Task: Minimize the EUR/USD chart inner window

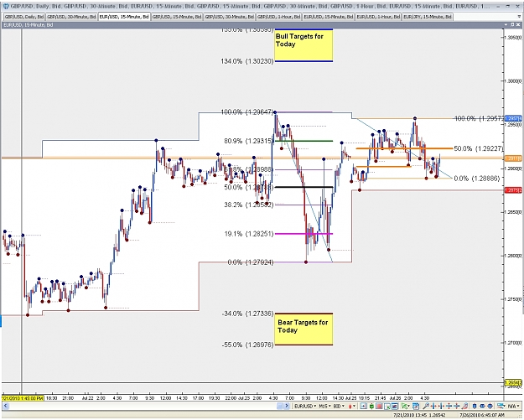Action: tap(506, 24)
